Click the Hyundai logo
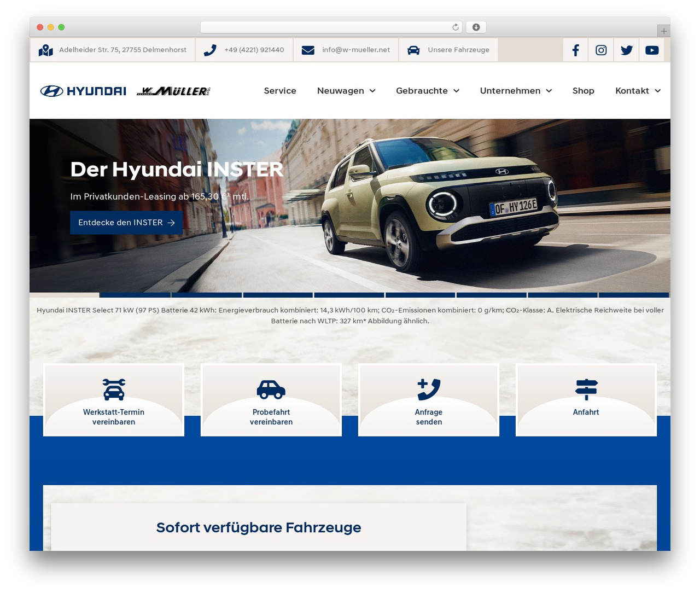The width and height of the screenshot is (700, 593). pyautogui.click(x=83, y=91)
